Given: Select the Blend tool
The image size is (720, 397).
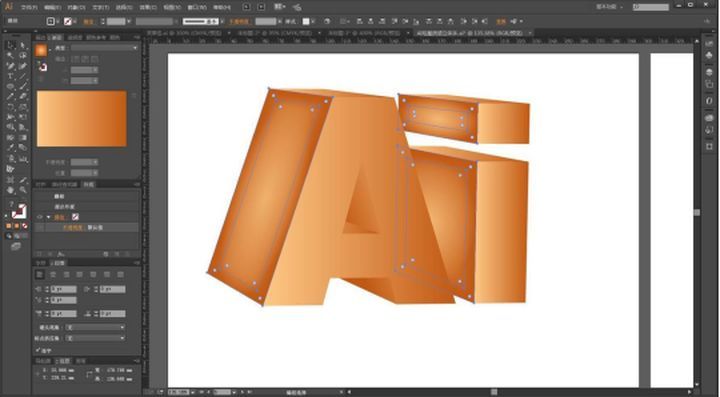Looking at the screenshot, I should [23, 148].
